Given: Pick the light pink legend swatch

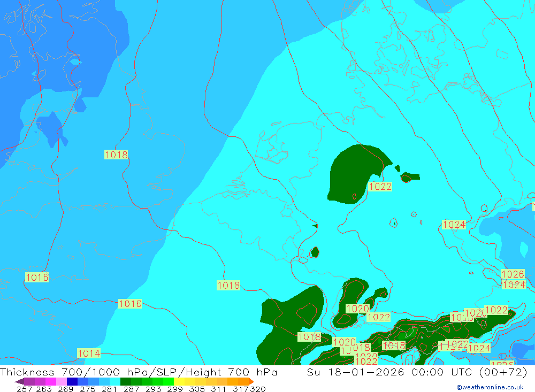Looking at the screenshot, I should click(62, 381).
